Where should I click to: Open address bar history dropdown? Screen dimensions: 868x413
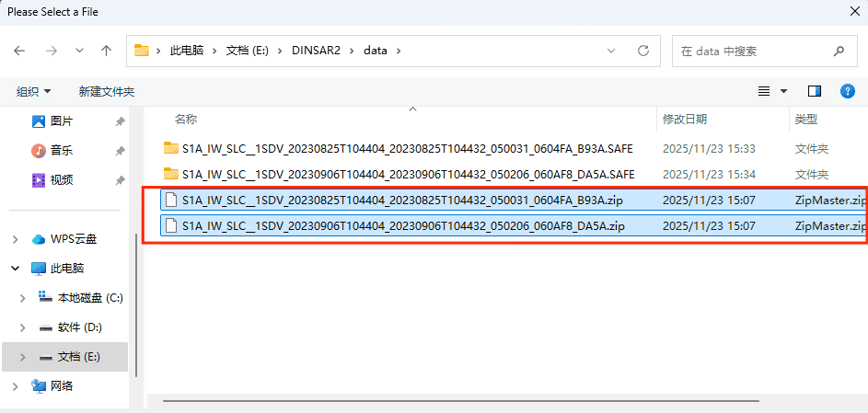(x=611, y=51)
